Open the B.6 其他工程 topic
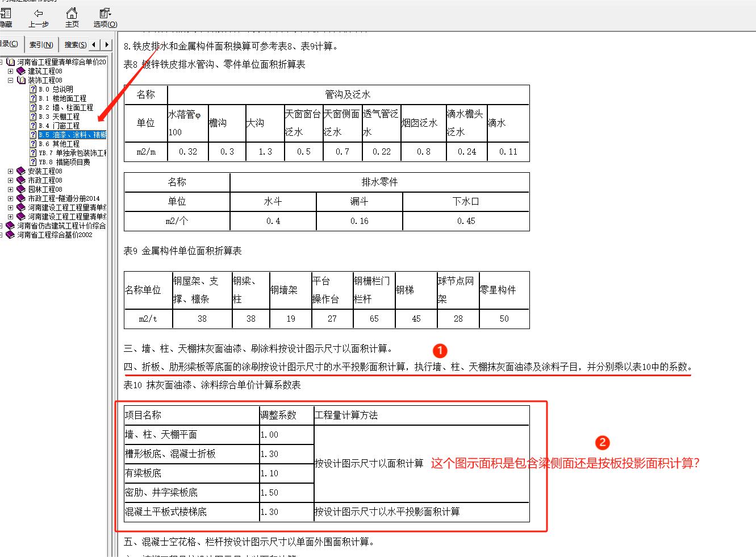The width and height of the screenshot is (756, 557). 59,144
